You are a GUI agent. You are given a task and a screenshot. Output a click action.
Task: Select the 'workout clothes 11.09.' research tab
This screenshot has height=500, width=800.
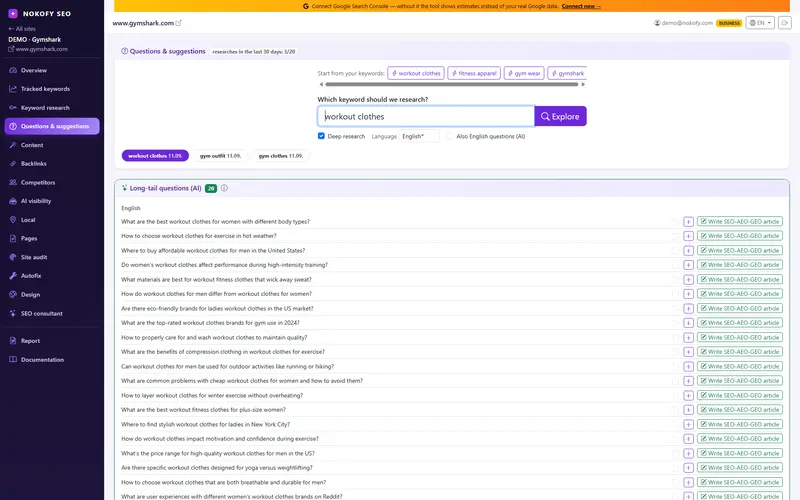(155, 156)
